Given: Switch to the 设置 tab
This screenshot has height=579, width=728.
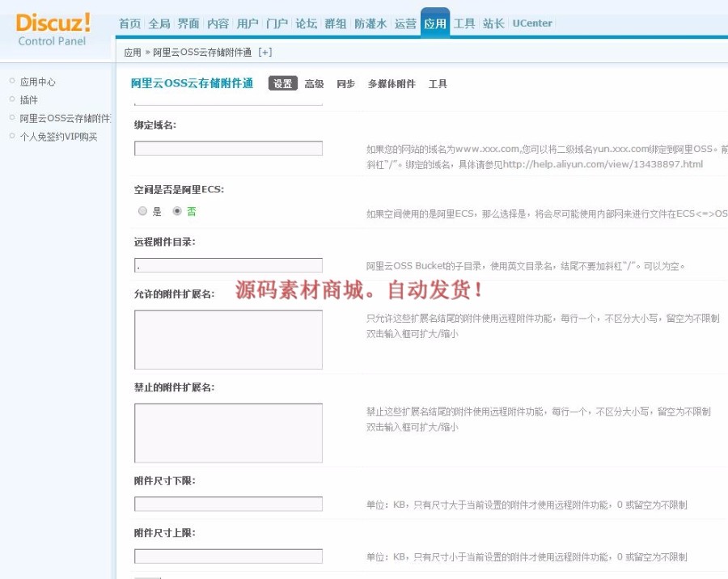Looking at the screenshot, I should (283, 83).
